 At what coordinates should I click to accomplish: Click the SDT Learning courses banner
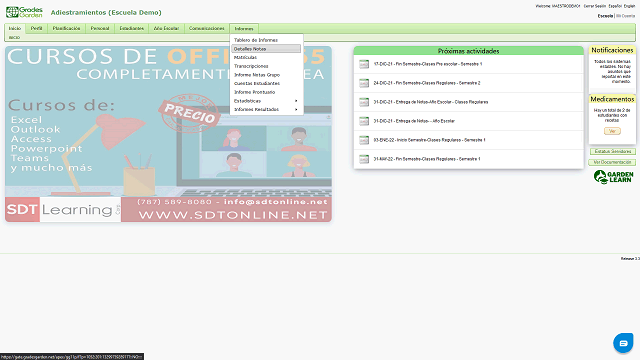(x=168, y=134)
